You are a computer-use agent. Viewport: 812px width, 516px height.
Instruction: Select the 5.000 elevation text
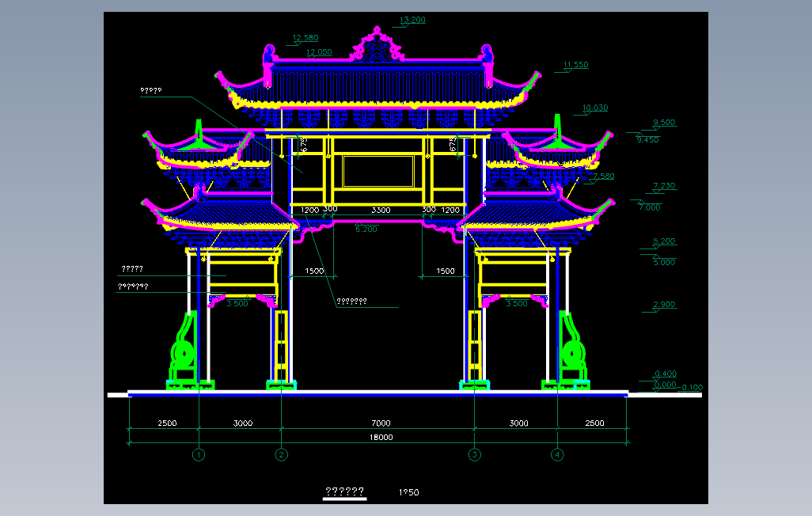click(x=664, y=262)
